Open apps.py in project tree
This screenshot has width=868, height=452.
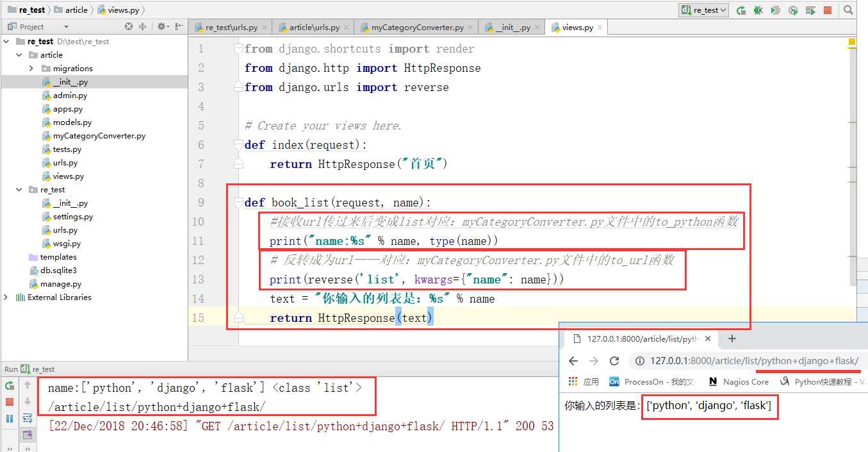click(x=62, y=108)
